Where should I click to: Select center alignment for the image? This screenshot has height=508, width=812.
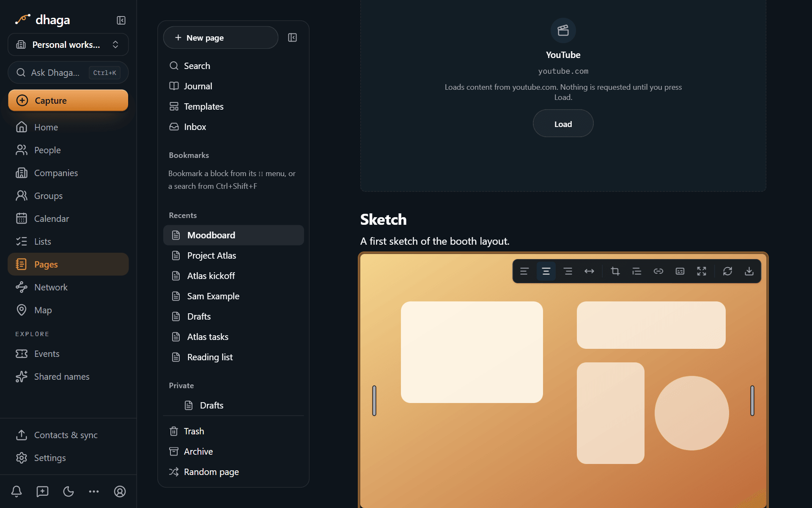coord(546,271)
